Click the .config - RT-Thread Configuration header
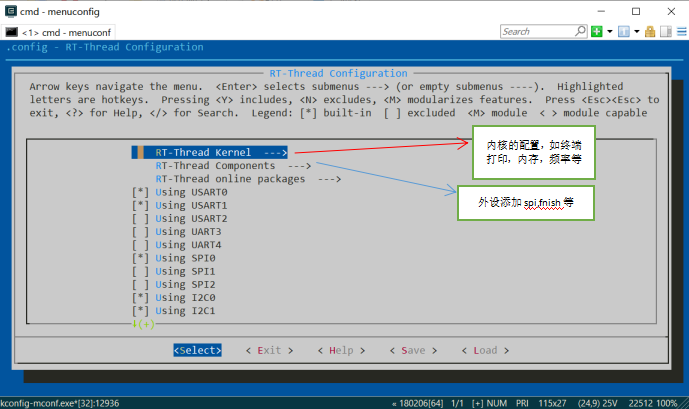689x409 pixels. pyautogui.click(x=105, y=47)
